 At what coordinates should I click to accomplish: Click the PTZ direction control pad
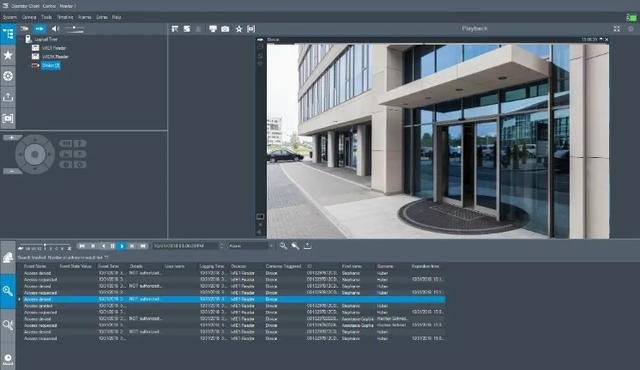click(x=35, y=154)
